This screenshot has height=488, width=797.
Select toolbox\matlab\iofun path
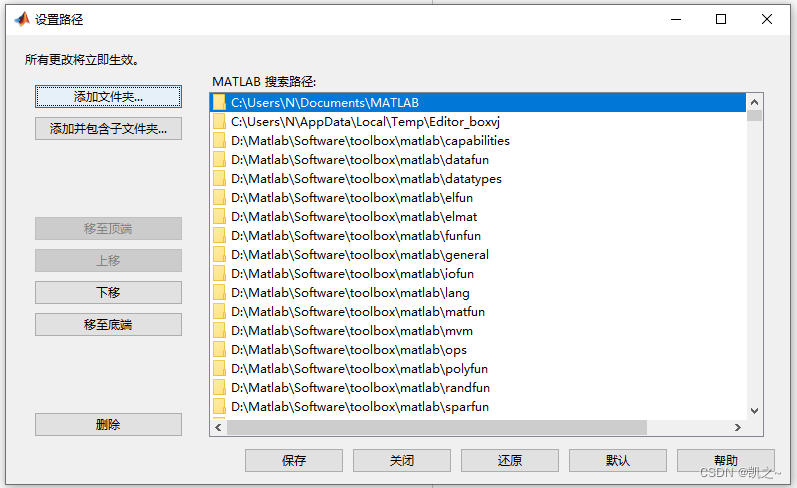(x=478, y=273)
